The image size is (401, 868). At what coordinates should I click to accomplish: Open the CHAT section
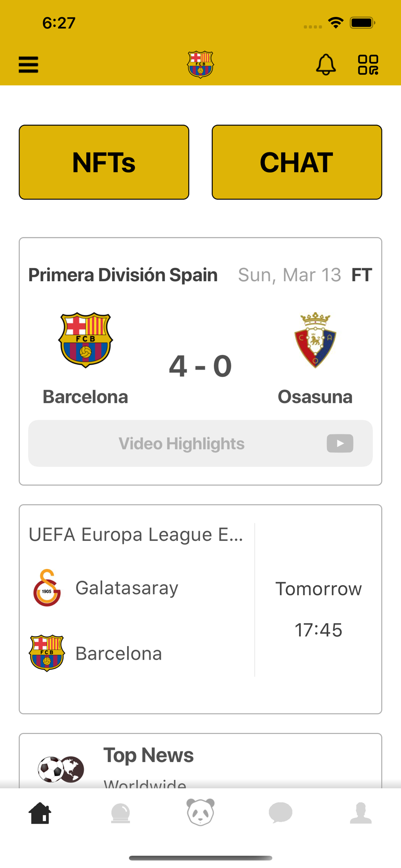[x=297, y=162]
